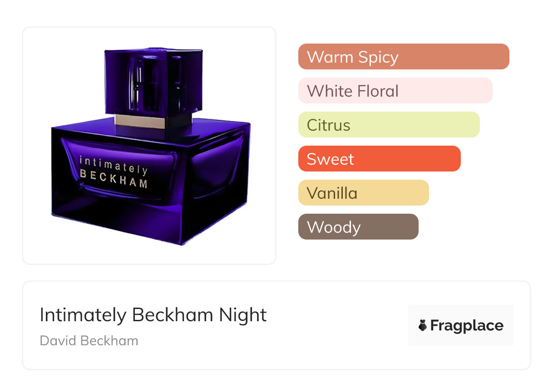Select the White Floral accord bar
The width and height of the screenshot is (553, 392).
pyautogui.click(x=395, y=91)
